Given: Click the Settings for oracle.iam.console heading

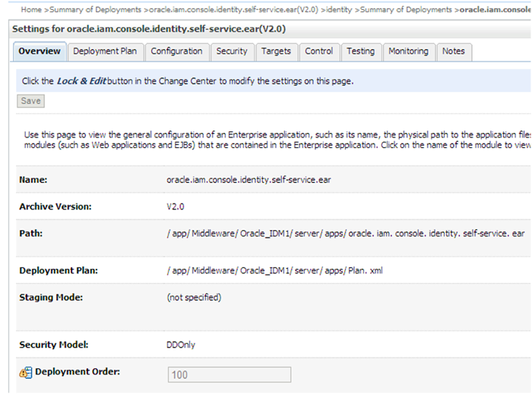Looking at the screenshot, I should (149, 29).
